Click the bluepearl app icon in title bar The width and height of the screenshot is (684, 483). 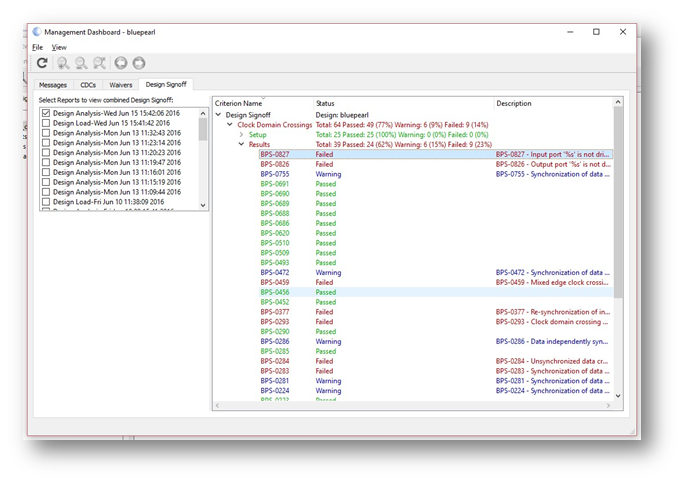click(37, 32)
